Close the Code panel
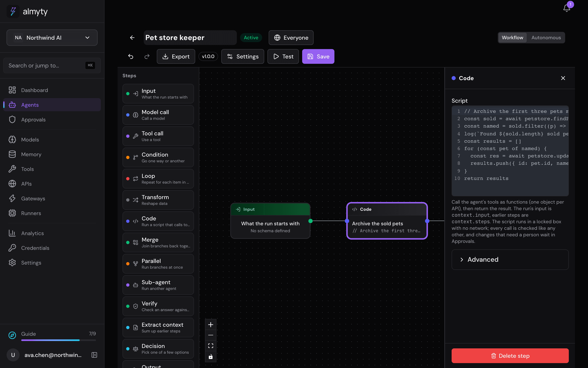This screenshot has width=588, height=368. click(563, 78)
